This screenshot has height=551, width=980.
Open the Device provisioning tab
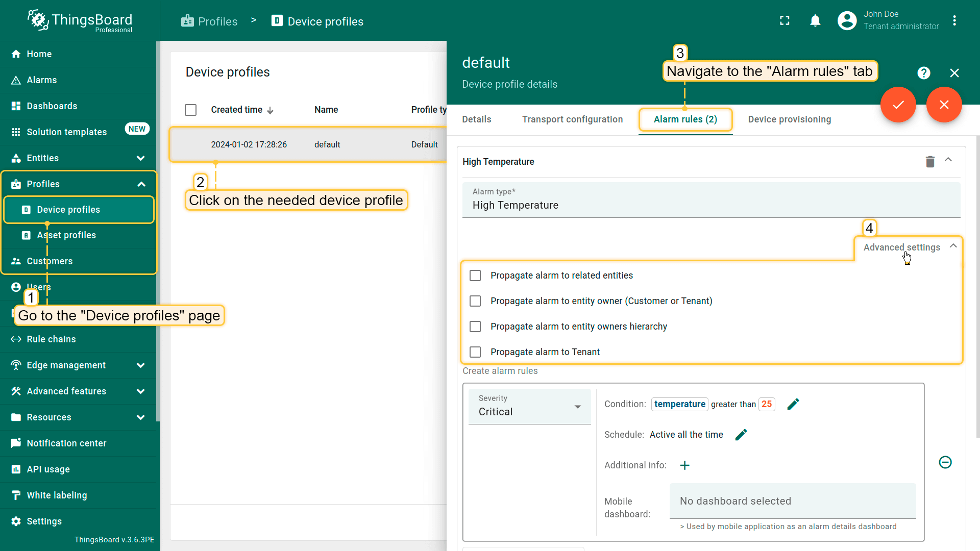point(789,119)
